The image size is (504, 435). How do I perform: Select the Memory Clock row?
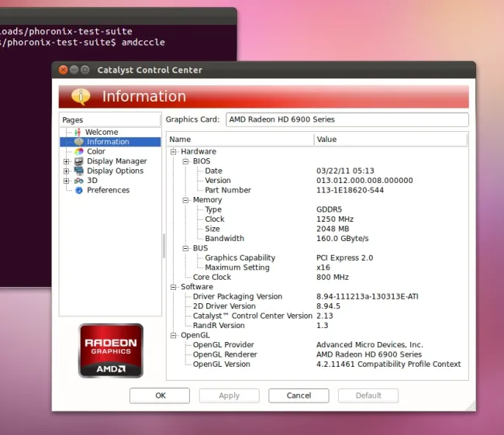317,219
